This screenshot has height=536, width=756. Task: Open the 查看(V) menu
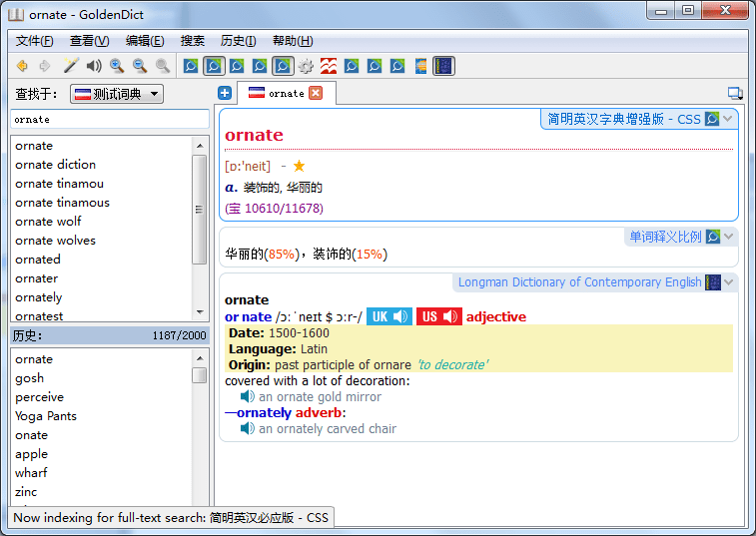90,41
